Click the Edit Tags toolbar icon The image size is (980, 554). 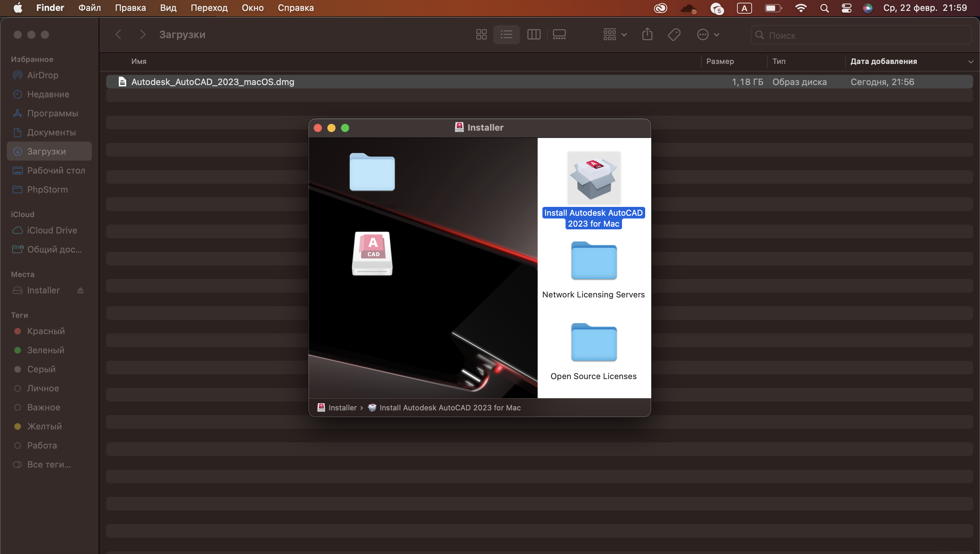(674, 35)
